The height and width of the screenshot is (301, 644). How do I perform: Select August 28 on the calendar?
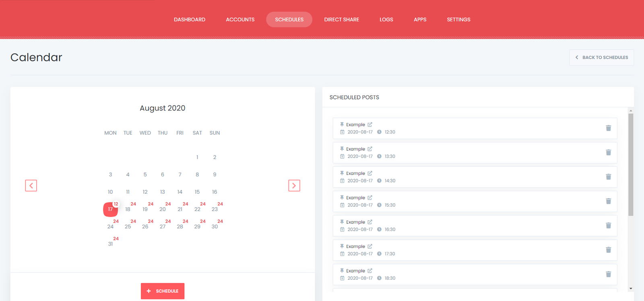180,227
